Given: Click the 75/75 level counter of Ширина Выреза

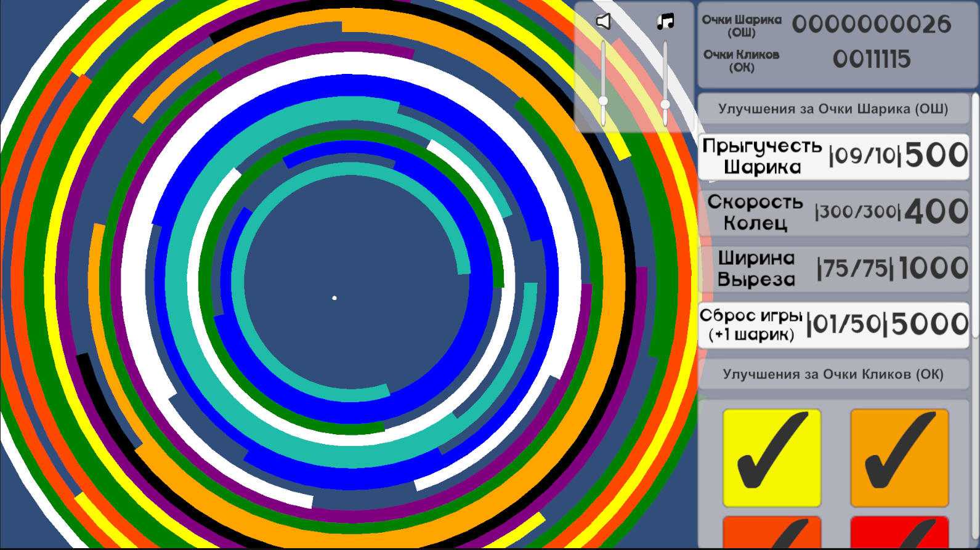Looking at the screenshot, I should coord(855,269).
